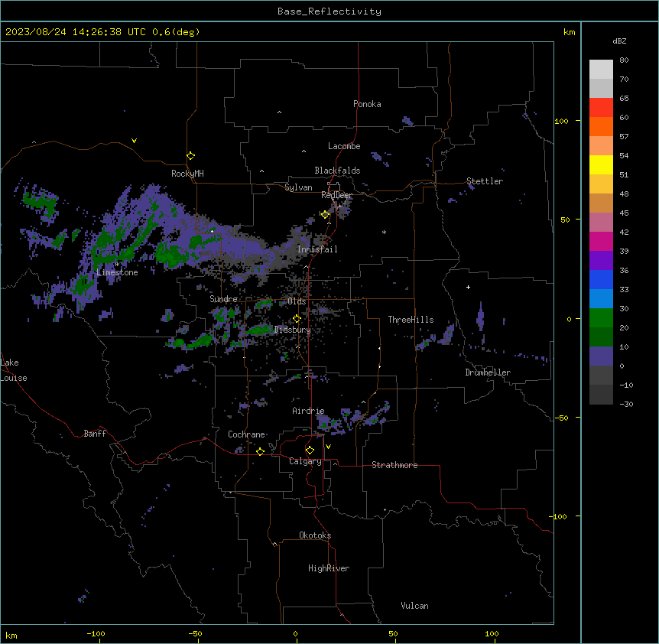Viewport: 659px width, 644px height.
Task: Click the 80 dBZ white legend swatch
Action: [601, 69]
